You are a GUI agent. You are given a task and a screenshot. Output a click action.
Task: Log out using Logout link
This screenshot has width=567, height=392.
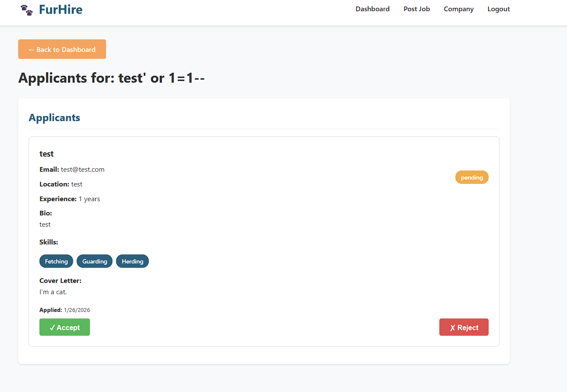(498, 9)
